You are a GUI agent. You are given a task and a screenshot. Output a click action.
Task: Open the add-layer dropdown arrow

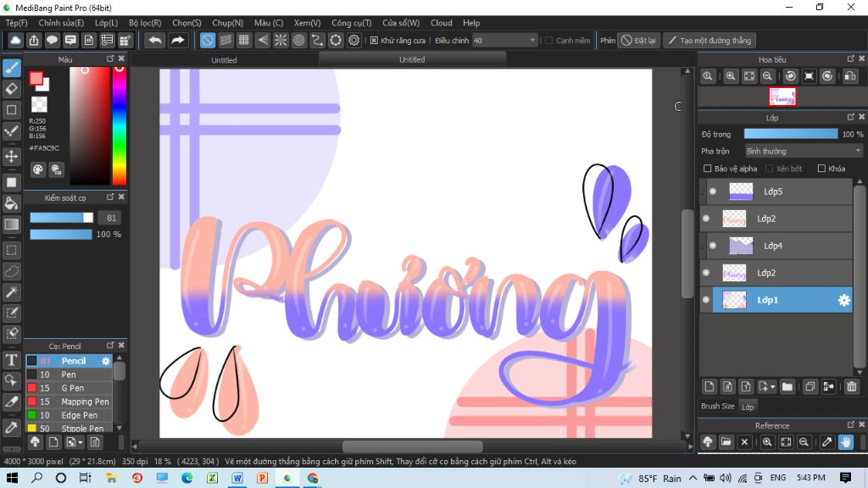pyautogui.click(x=773, y=386)
